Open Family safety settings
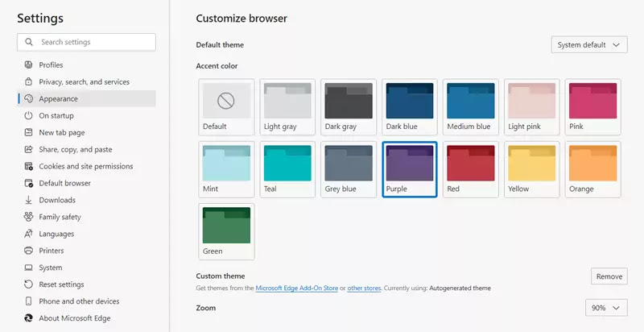This screenshot has height=332, width=644. pyautogui.click(x=87, y=217)
